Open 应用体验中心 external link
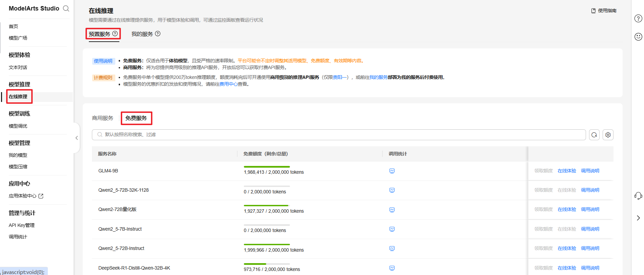This screenshot has height=275, width=644. tap(26, 196)
